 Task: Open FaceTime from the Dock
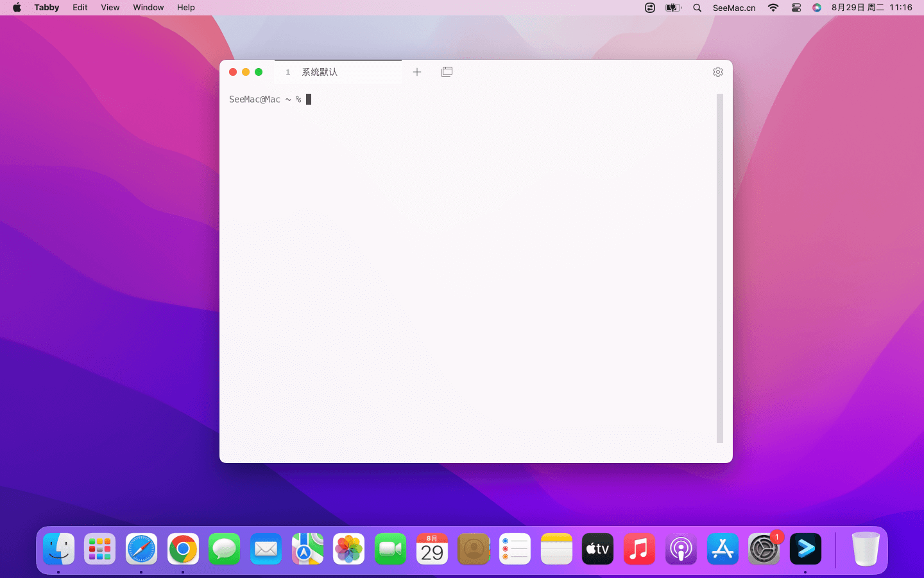point(390,549)
